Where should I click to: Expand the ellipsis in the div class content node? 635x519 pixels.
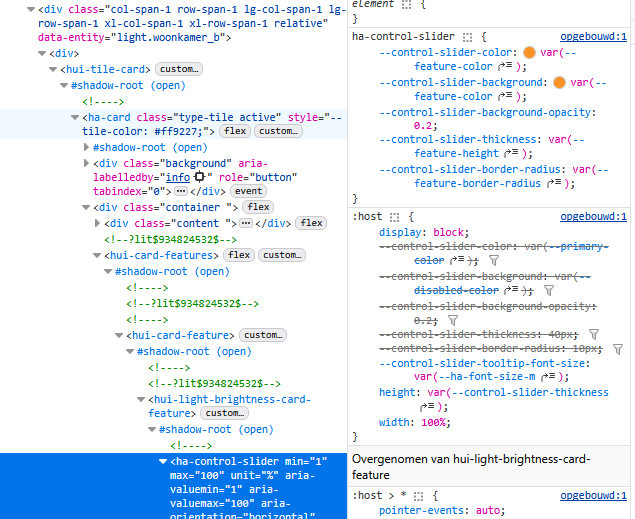click(246, 223)
